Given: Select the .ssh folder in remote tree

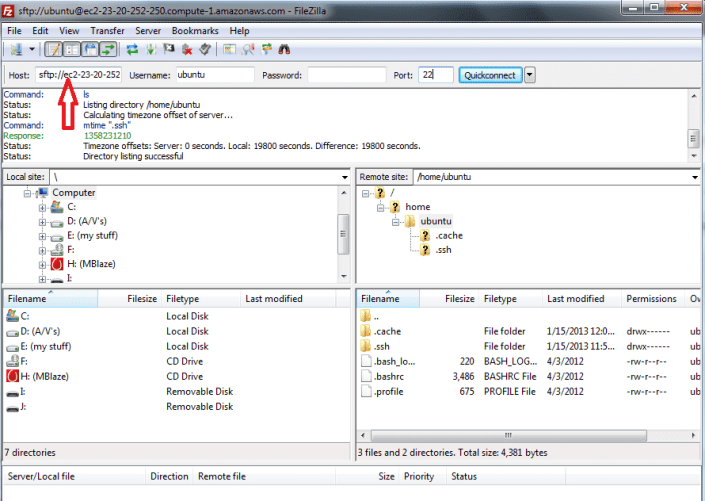Looking at the screenshot, I should point(443,250).
